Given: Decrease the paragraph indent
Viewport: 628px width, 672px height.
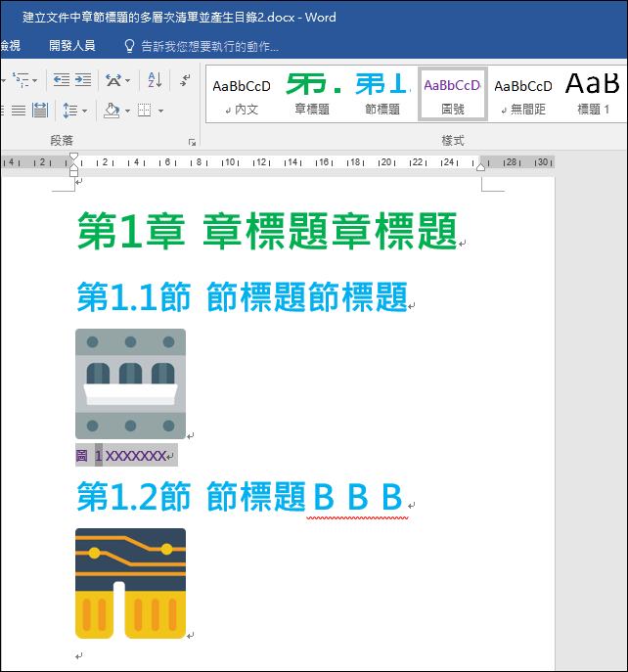Looking at the screenshot, I should coord(62,79).
